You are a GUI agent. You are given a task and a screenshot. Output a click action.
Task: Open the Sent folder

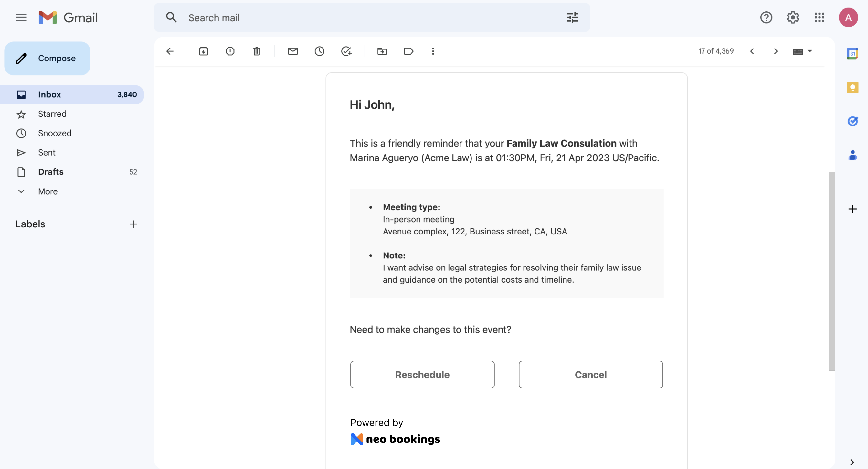coord(72,153)
